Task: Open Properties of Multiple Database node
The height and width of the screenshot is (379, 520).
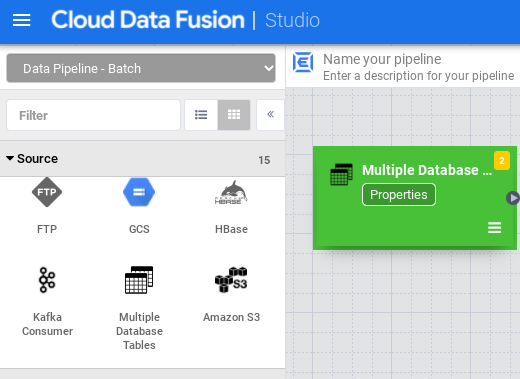Action: 399,195
